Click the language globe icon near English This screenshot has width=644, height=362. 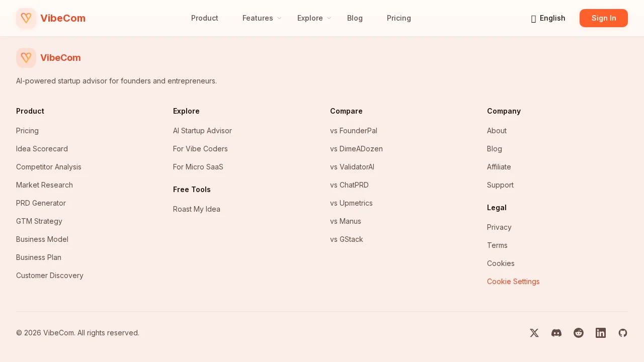coord(533,18)
